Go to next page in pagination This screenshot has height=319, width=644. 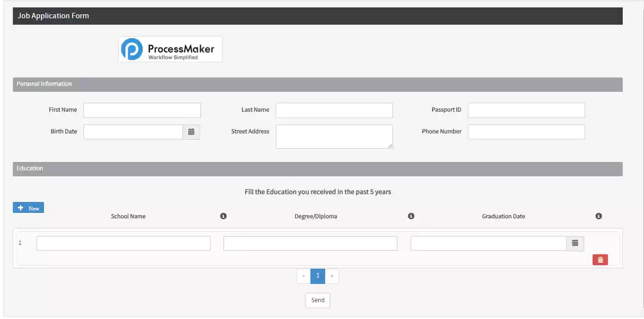pos(332,276)
